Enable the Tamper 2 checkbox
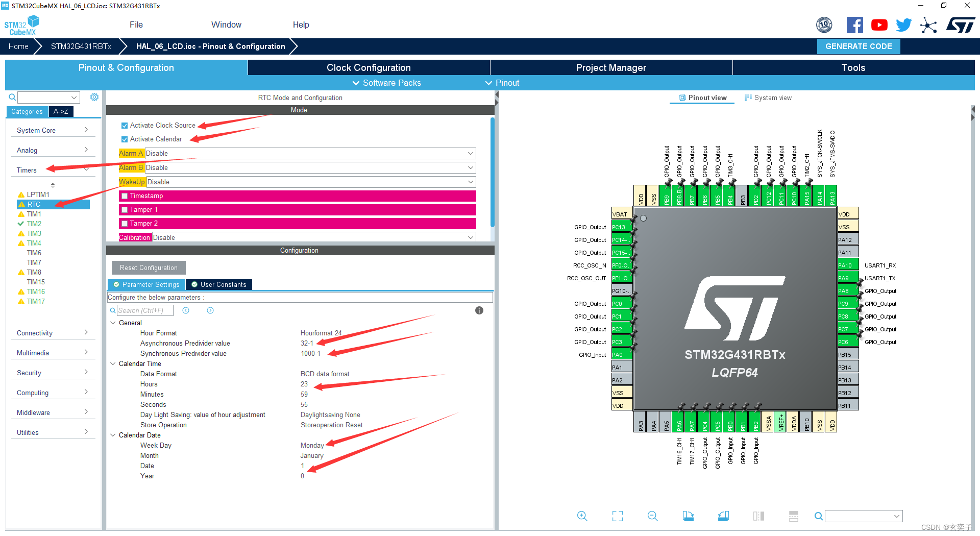The image size is (980, 536). (x=125, y=224)
